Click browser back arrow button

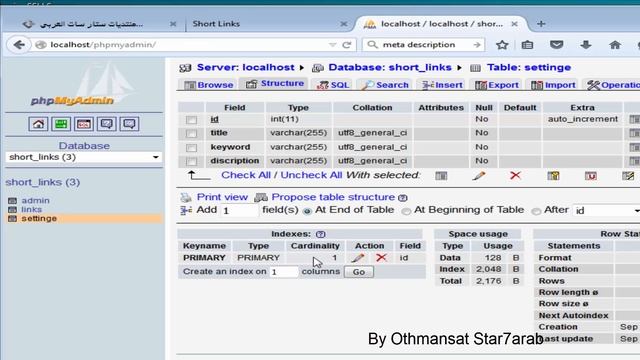(x=19, y=44)
